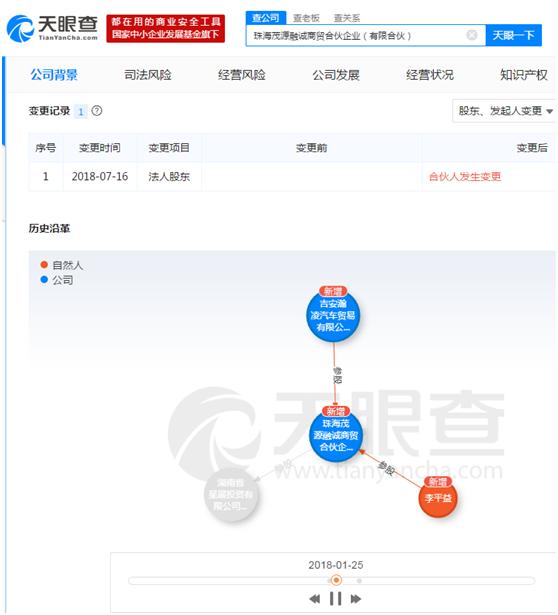Select the greyed-out company node
The height and width of the screenshot is (615, 558).
tap(231, 494)
